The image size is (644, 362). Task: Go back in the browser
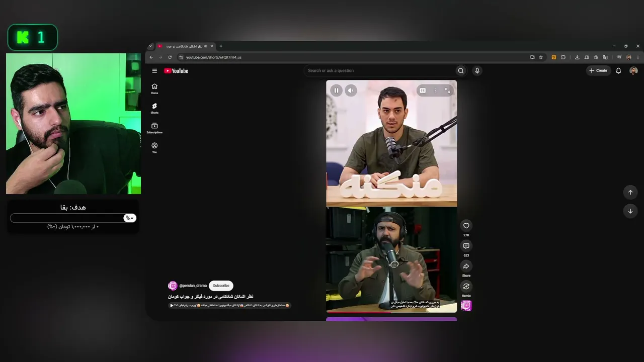(151, 57)
